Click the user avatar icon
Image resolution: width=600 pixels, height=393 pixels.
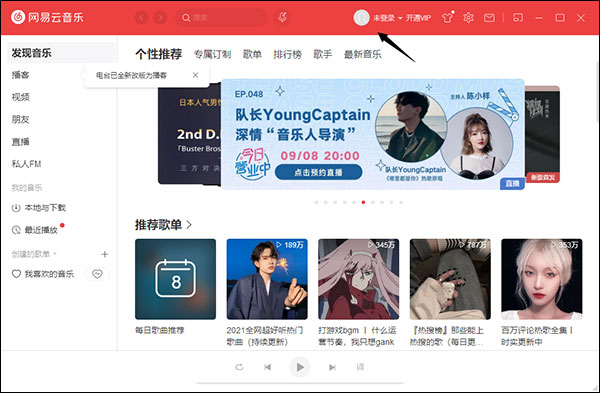(361, 18)
